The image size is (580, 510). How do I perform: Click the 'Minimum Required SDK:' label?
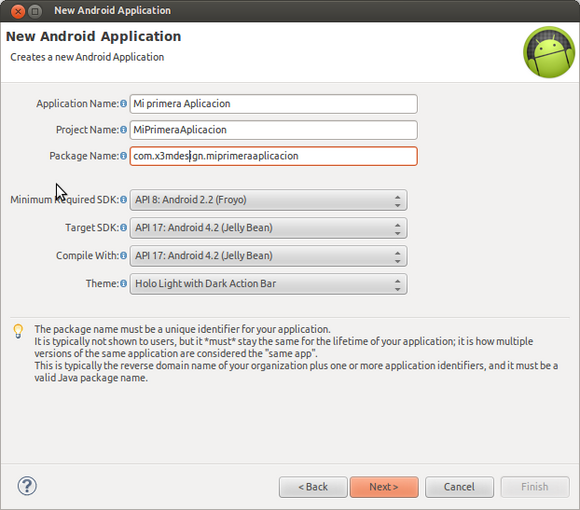pyautogui.click(x=65, y=200)
